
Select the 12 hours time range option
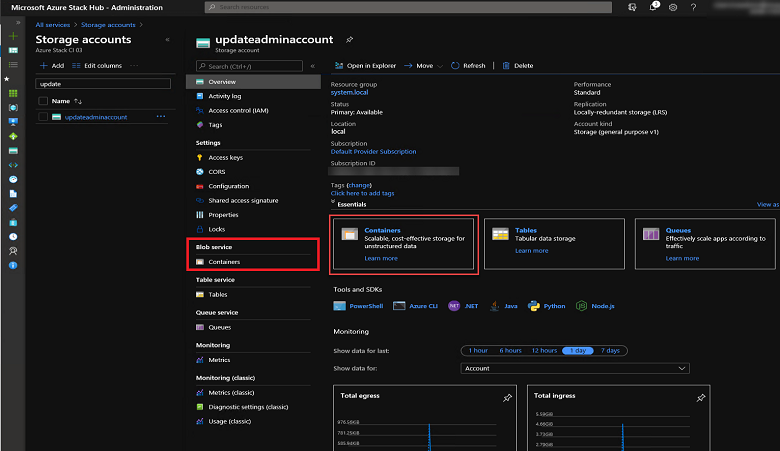(x=544, y=350)
